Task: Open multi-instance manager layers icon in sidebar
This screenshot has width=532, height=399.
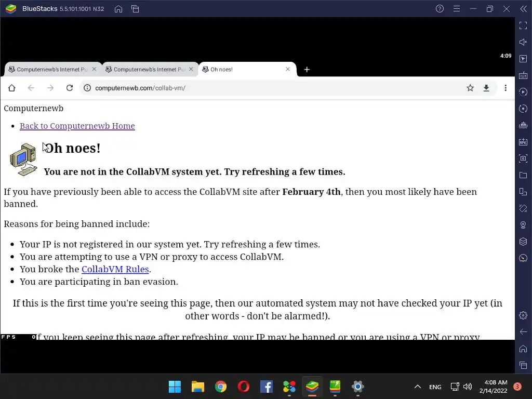Action: pyautogui.click(x=523, y=242)
